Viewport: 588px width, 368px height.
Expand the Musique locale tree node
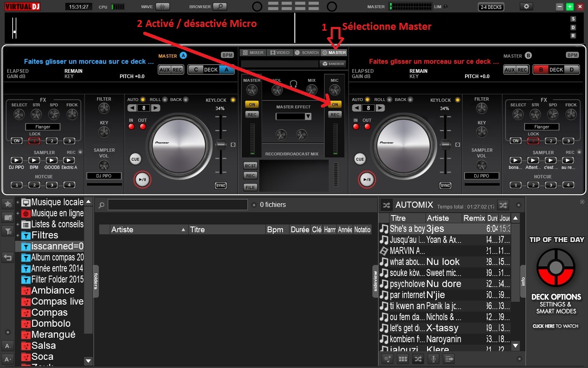[18, 202]
